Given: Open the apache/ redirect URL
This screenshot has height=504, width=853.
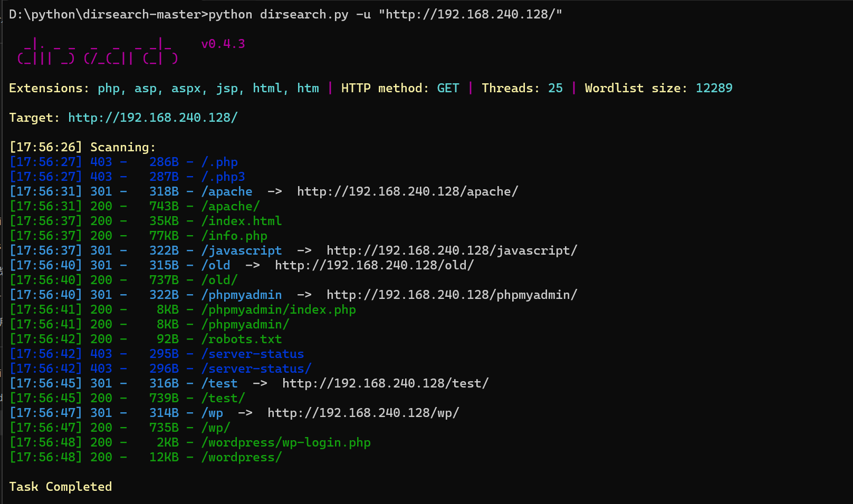Looking at the screenshot, I should click(407, 191).
